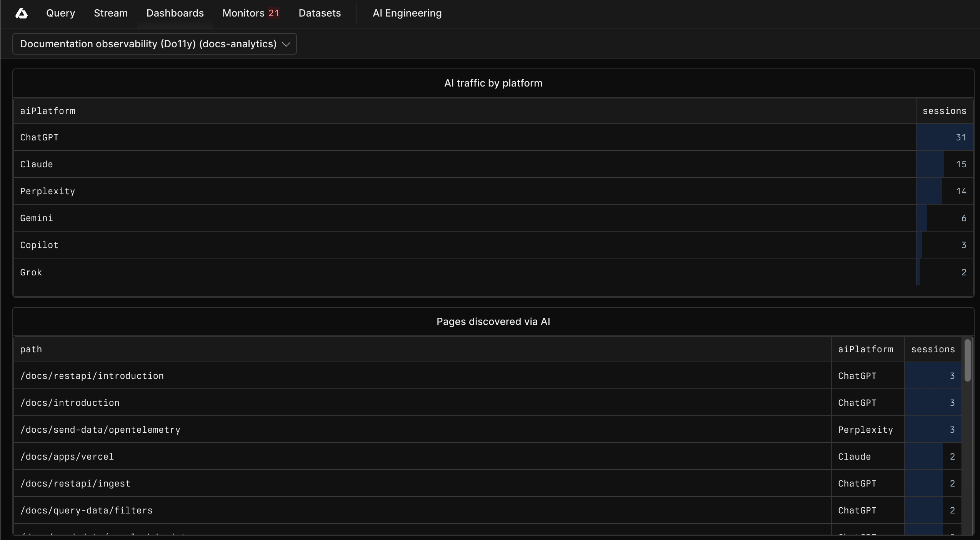Select the /docs/send-data/opentelemetry row
The image size is (980, 540).
487,430
